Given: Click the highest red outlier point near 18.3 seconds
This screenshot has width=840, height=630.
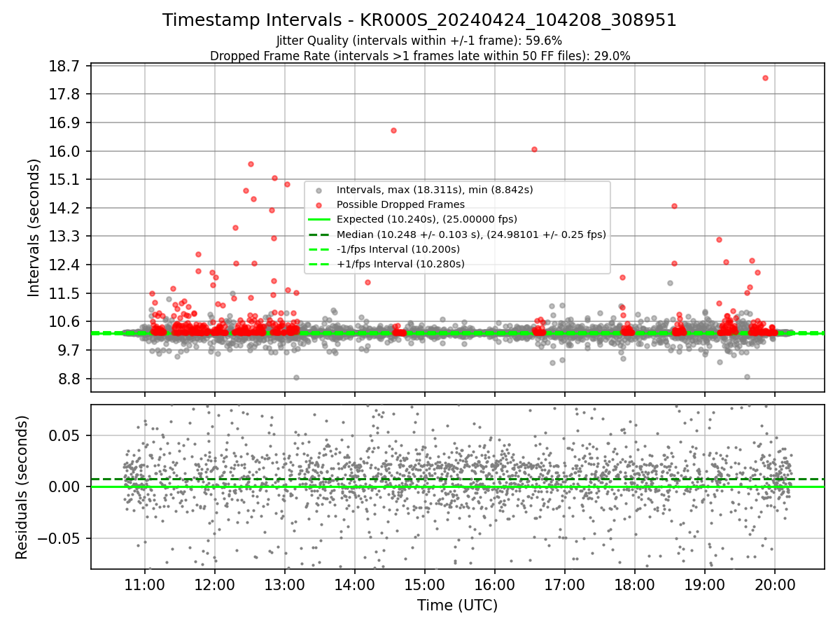Looking at the screenshot, I should [765, 78].
